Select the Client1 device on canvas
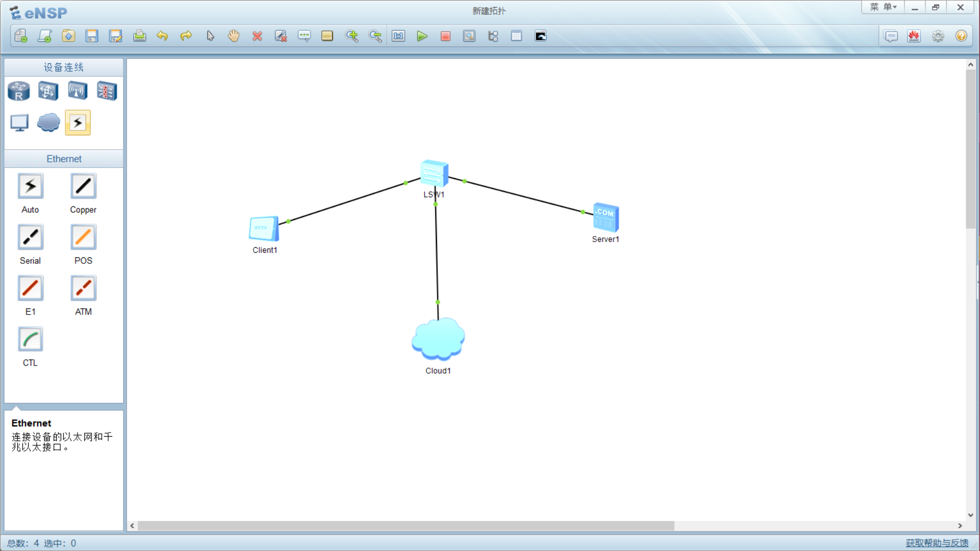Screen dimensions: 980x551 264,228
